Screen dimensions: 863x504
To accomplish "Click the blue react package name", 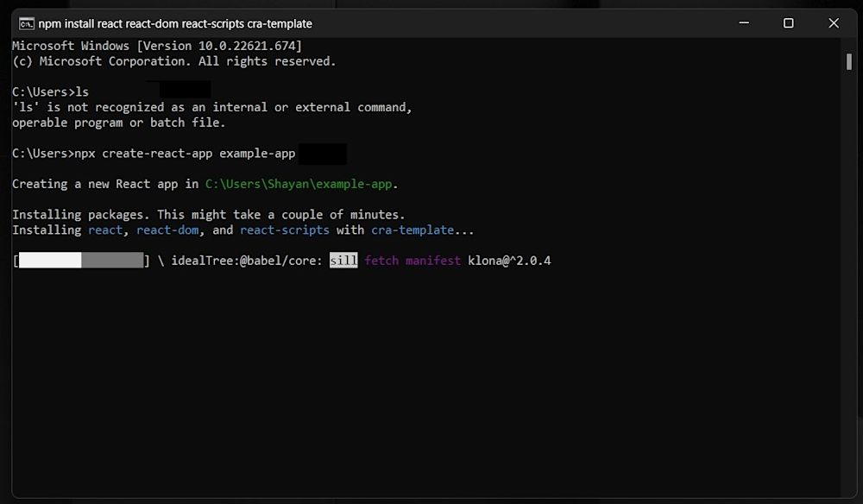I will point(105,230).
